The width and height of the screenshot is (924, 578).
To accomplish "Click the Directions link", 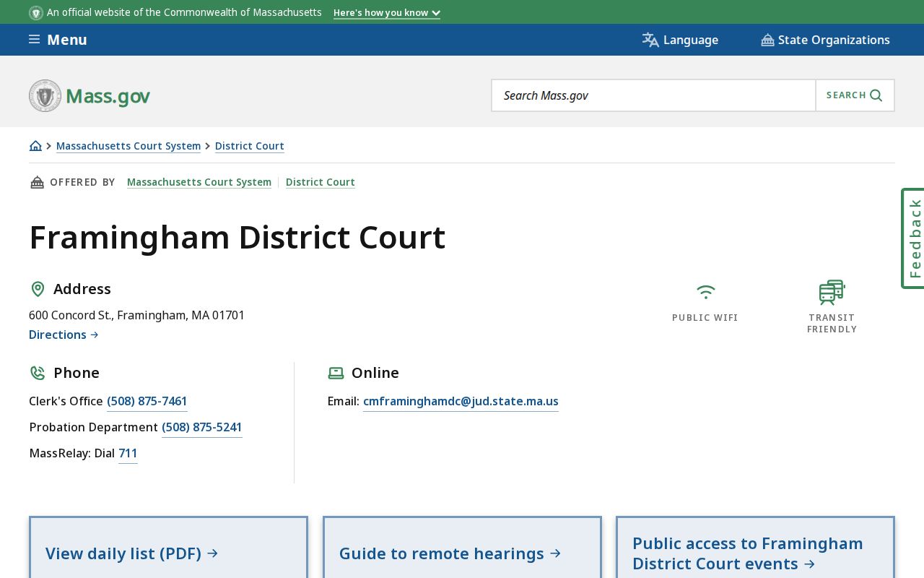I will click(64, 335).
